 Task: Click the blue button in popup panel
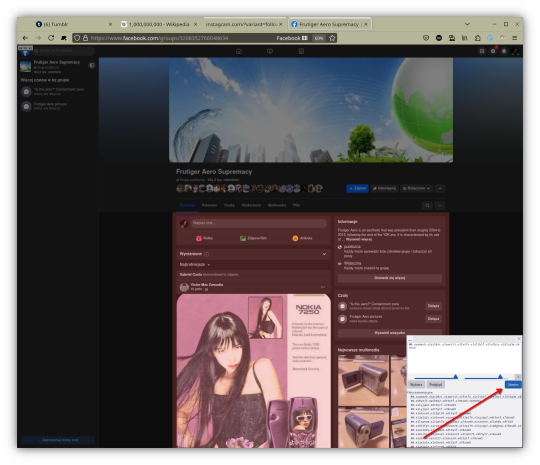coord(513,385)
